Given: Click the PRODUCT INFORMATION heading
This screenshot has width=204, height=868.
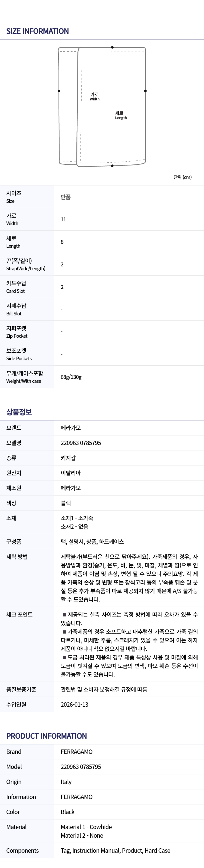Looking at the screenshot, I should pyautogui.click(x=46, y=736).
